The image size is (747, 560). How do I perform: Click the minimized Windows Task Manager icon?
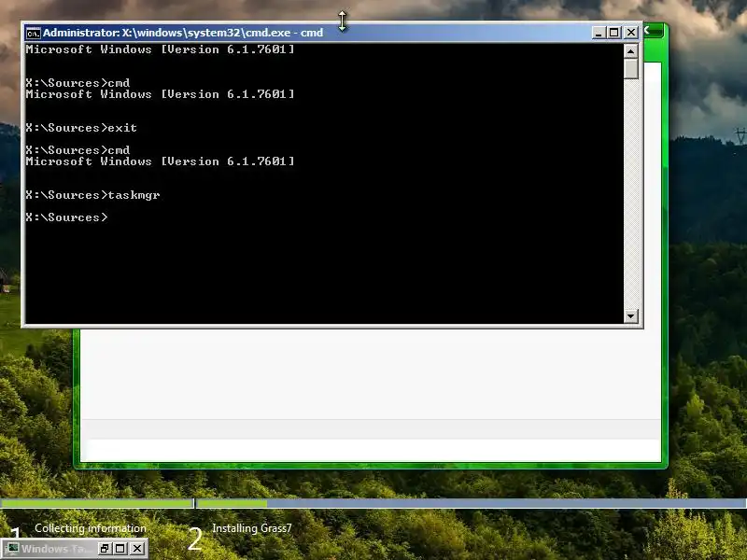pyautogui.click(x=12, y=548)
